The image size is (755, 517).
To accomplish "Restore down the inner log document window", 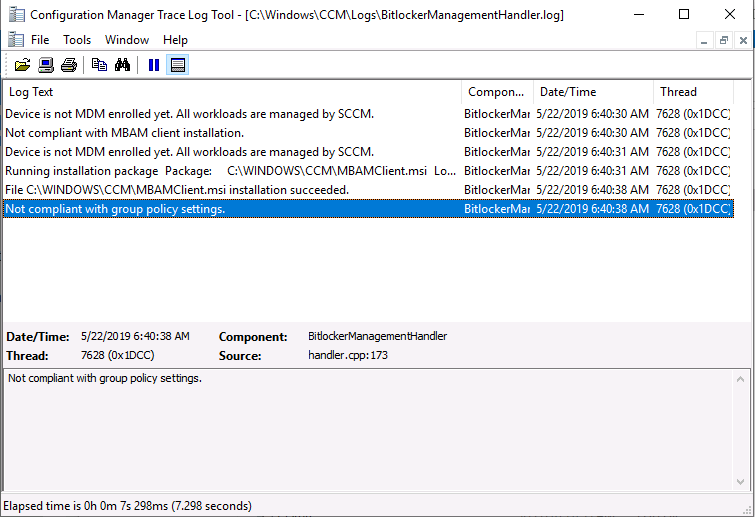I will (724, 40).
